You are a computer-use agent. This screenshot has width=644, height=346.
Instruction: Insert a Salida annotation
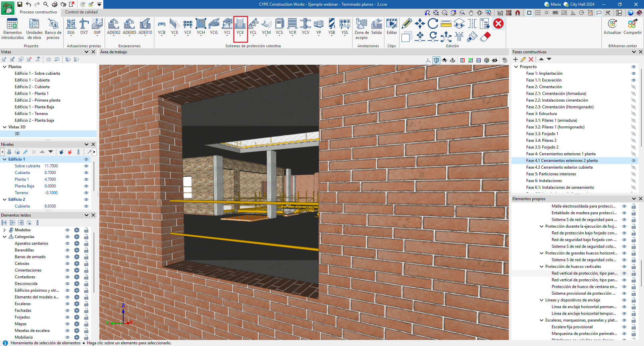pos(376,26)
